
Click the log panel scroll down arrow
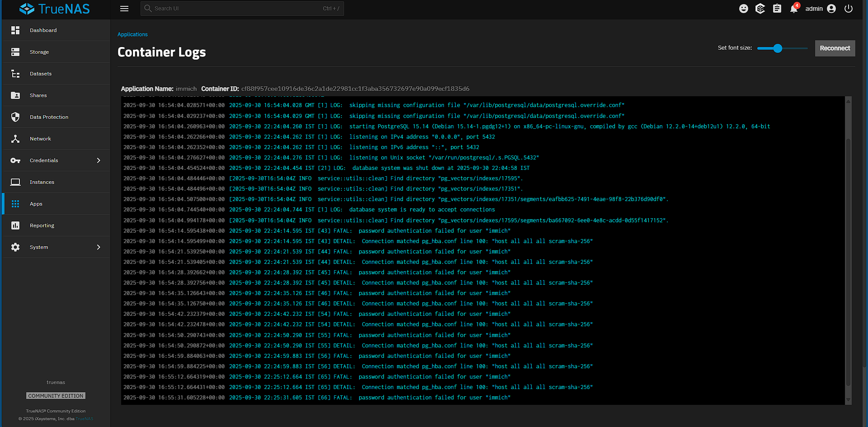pos(848,400)
